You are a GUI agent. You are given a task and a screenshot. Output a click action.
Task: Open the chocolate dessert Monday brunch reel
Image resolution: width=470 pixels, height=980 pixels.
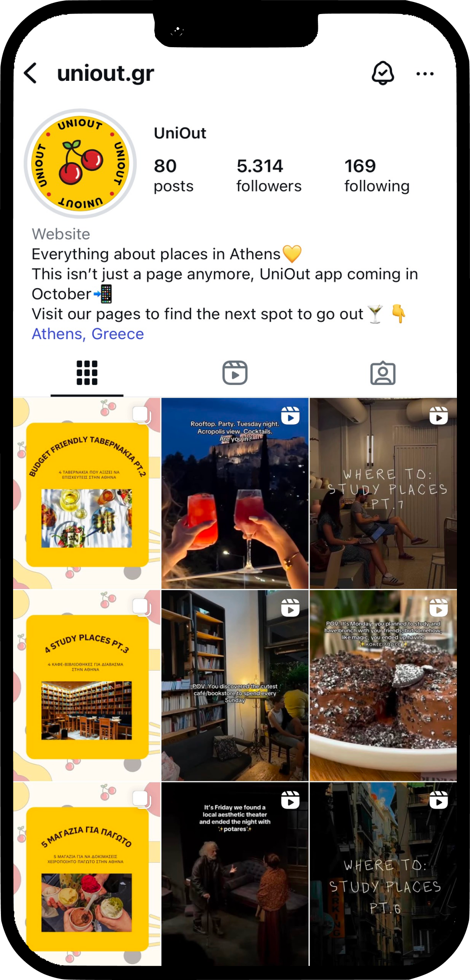[x=383, y=686]
